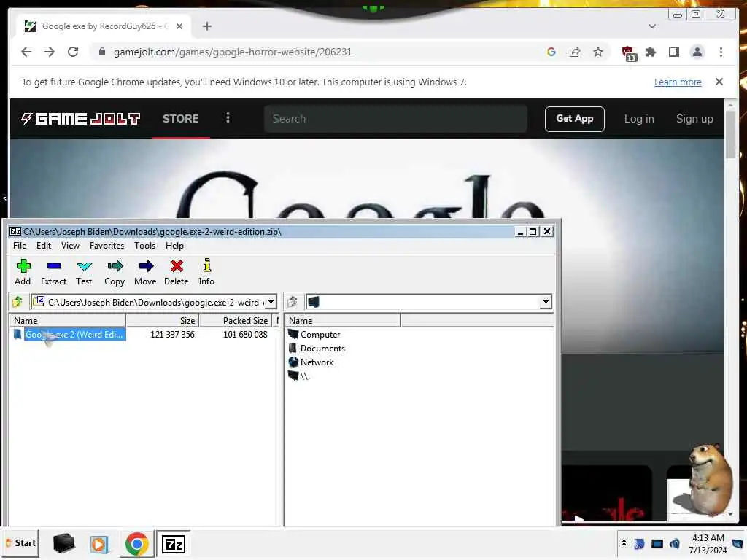Go up one folder in left panel
Screen dimensions: 747x560
pos(18,301)
